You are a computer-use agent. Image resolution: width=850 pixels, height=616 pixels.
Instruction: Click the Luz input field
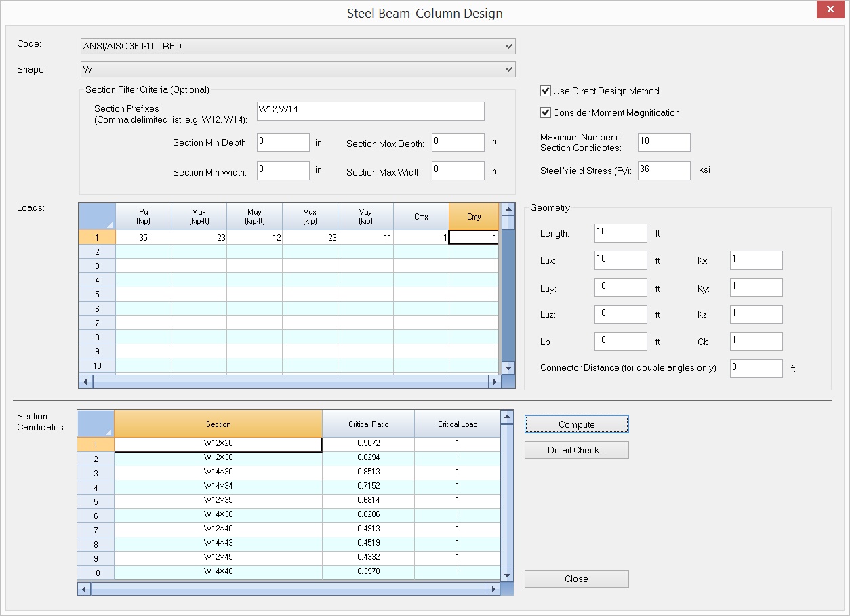621,314
